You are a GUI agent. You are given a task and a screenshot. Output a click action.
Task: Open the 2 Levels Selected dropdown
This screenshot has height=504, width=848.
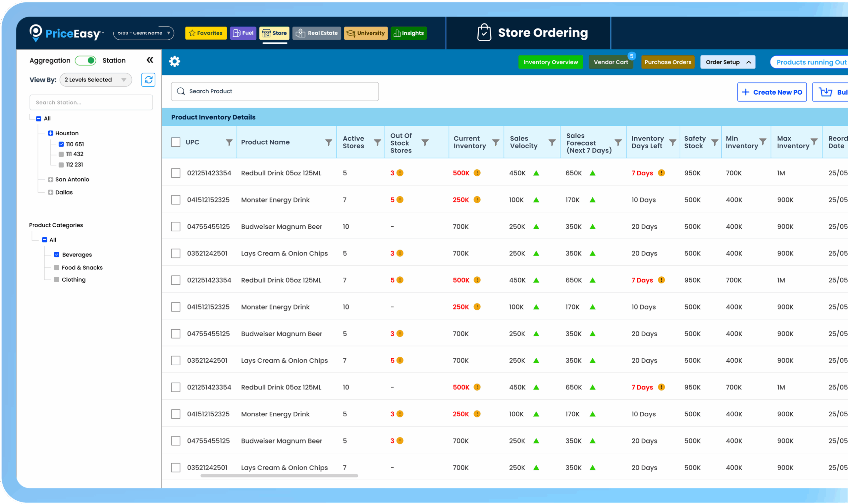[95, 80]
